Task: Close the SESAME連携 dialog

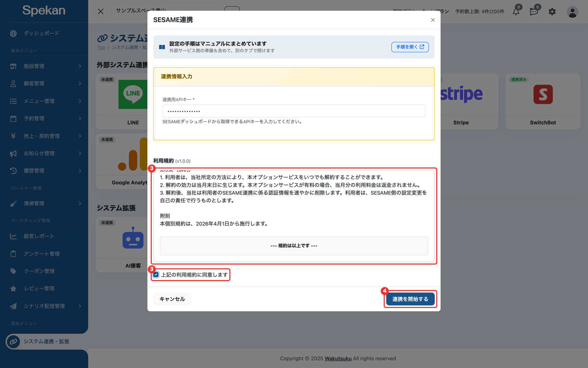Action: click(433, 20)
